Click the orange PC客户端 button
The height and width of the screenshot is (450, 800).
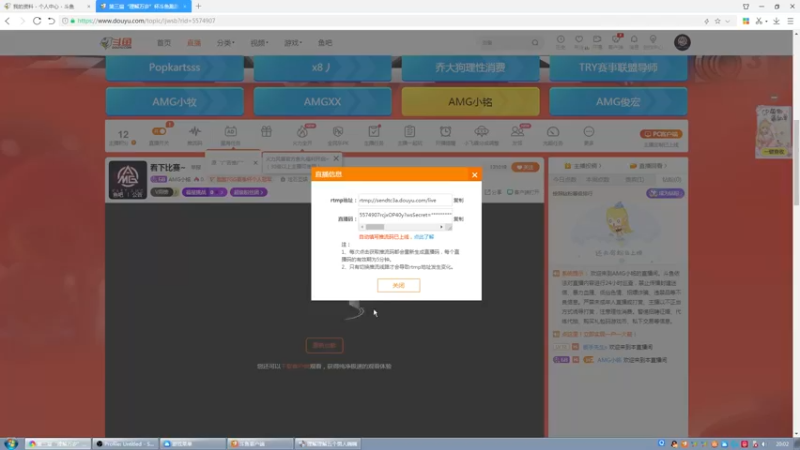point(661,134)
